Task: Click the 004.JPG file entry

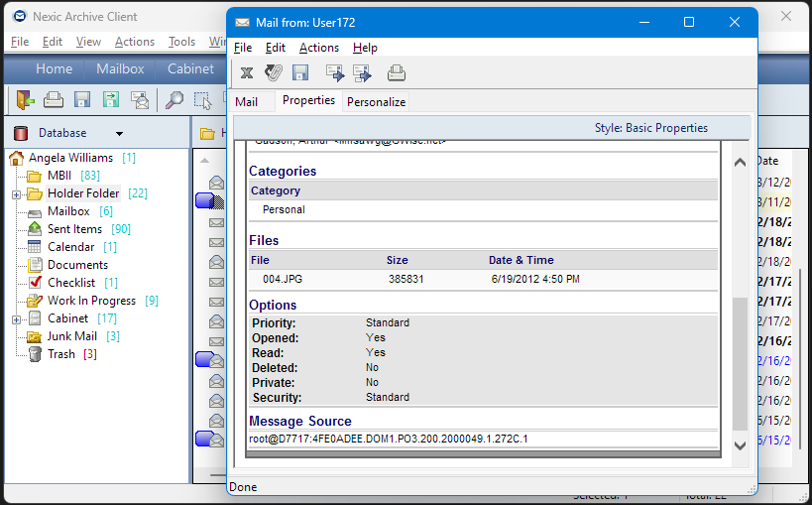Action: (283, 280)
